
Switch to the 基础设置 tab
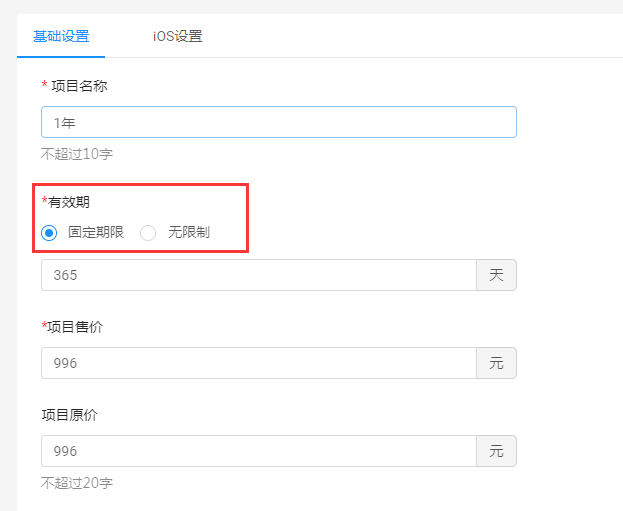[61, 36]
